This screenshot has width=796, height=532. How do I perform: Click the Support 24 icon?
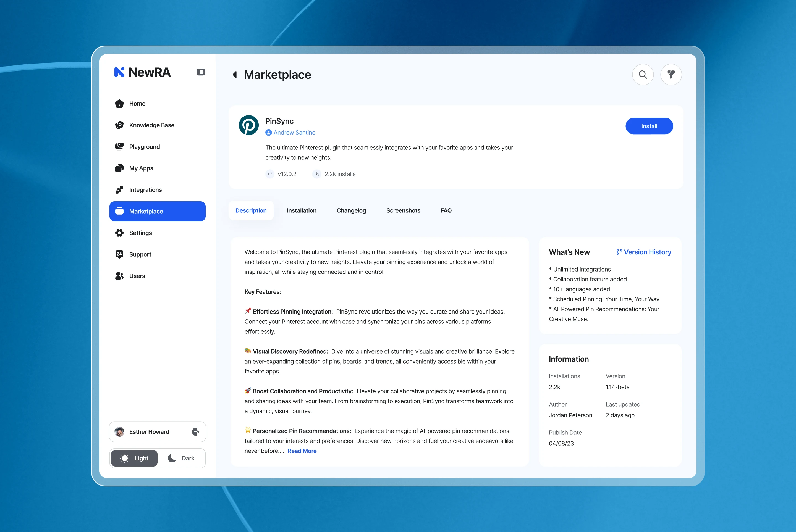point(119,254)
